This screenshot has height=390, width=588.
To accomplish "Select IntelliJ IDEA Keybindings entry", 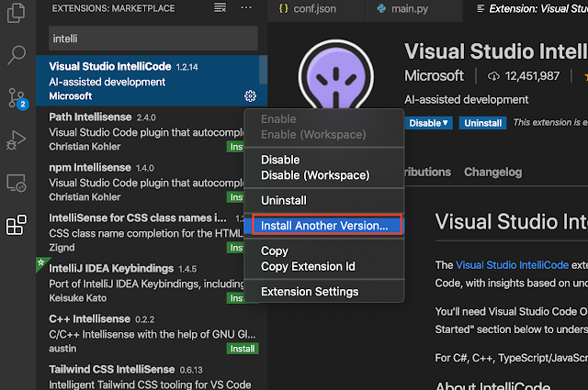I will (140, 284).
